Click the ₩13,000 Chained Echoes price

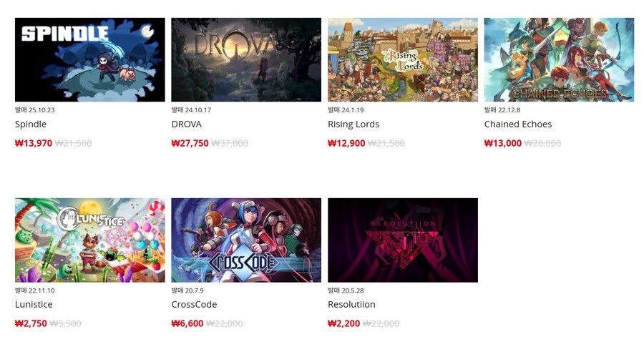pos(503,143)
